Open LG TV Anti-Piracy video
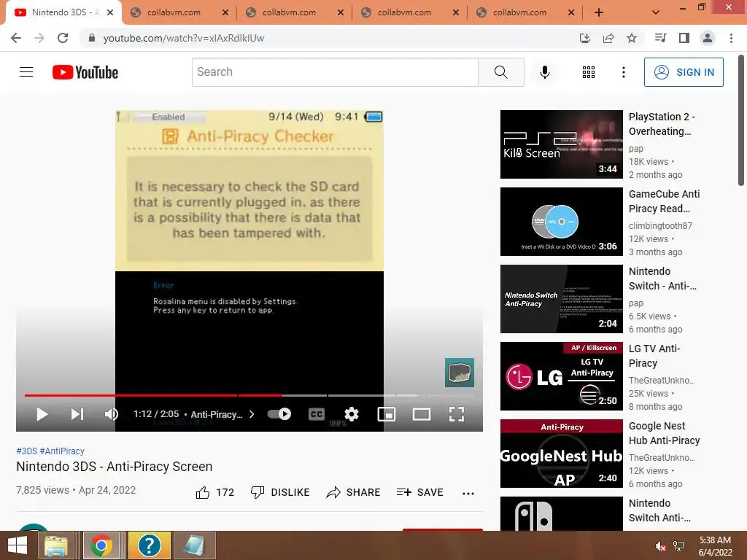The image size is (747, 560). [561, 376]
